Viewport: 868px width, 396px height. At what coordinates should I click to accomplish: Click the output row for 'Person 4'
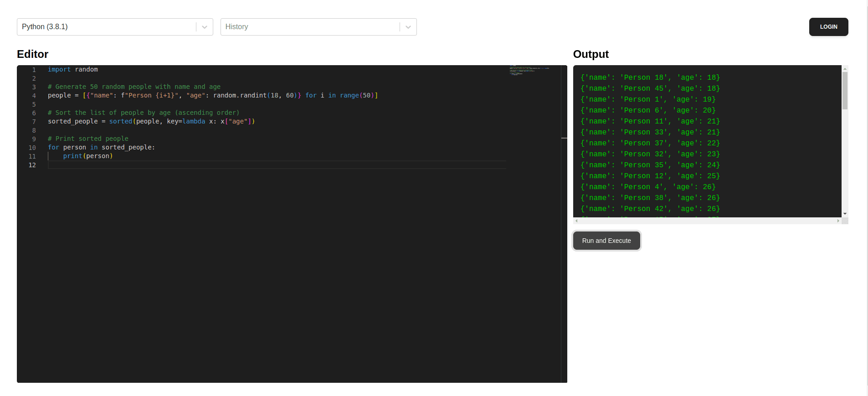pos(648,187)
